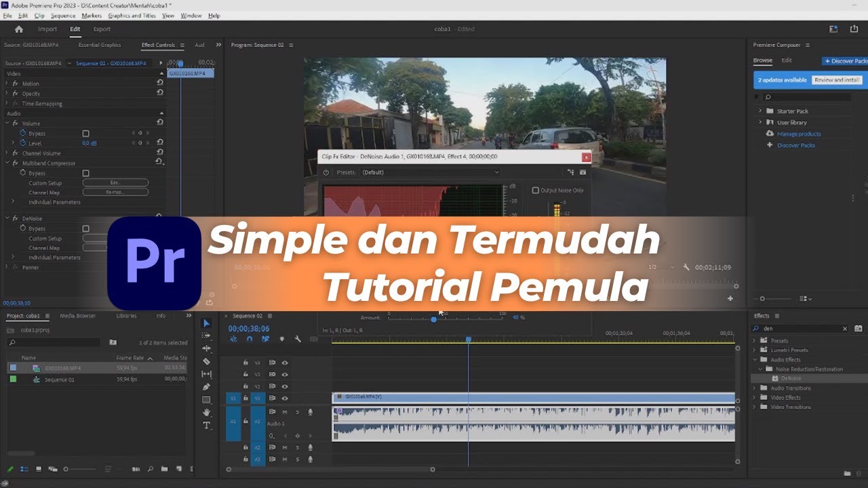The width and height of the screenshot is (868, 488).
Task: Toggle Multiband Compressor Bypass checkbox
Action: pos(85,174)
